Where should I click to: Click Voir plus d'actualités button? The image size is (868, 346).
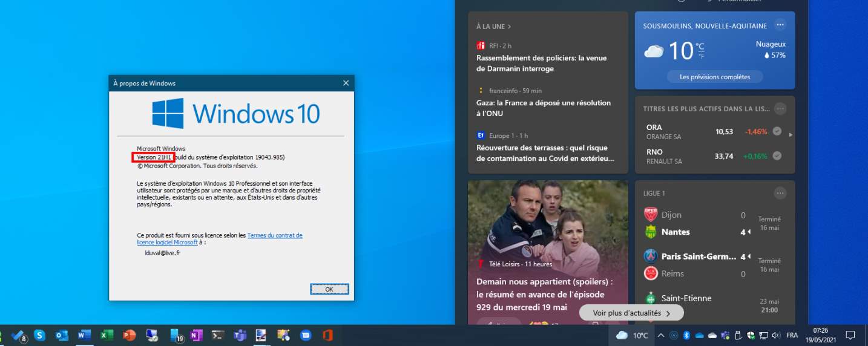(x=631, y=313)
